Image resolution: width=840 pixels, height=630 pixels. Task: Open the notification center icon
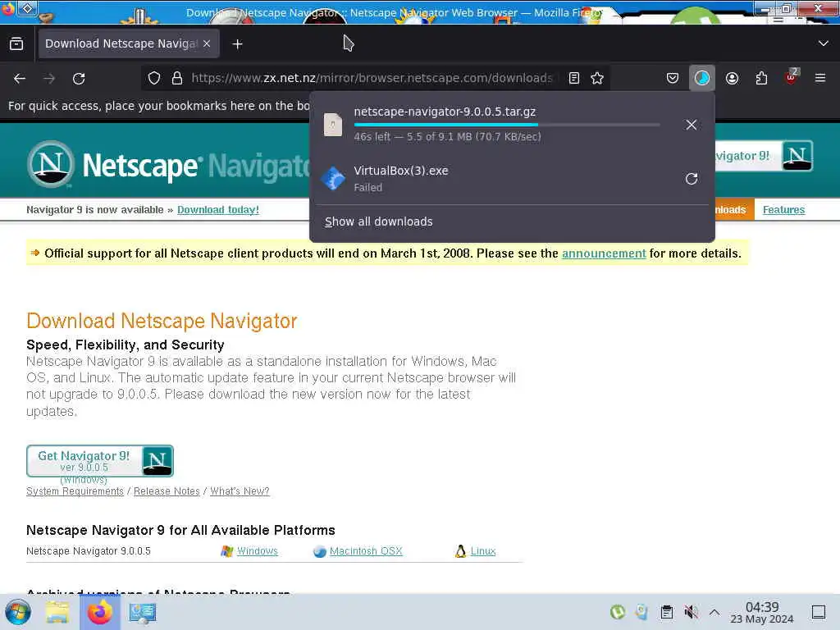click(x=819, y=612)
